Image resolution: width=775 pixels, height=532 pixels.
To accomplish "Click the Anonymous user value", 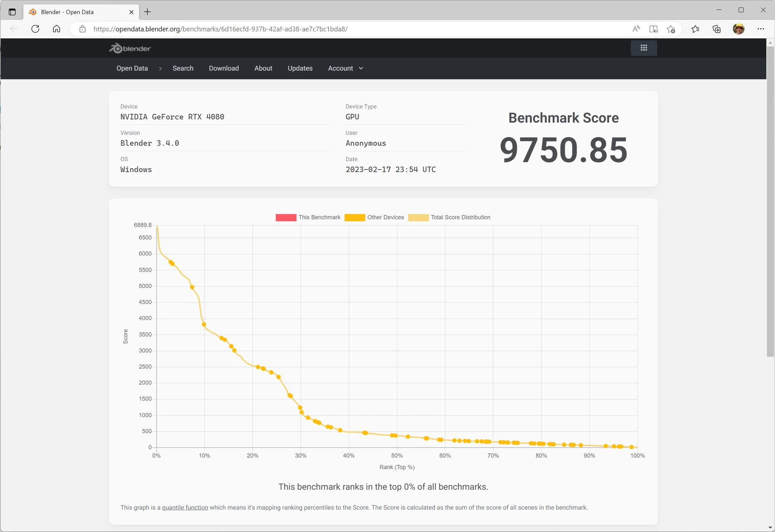I will 366,143.
